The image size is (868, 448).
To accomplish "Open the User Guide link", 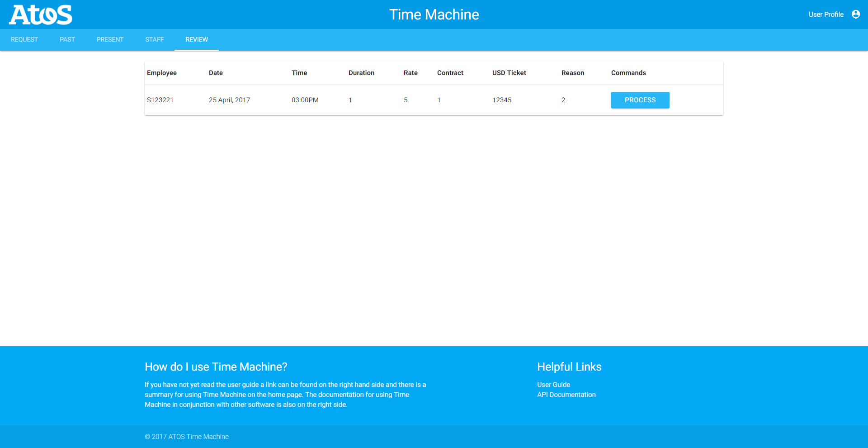I will tap(553, 385).
